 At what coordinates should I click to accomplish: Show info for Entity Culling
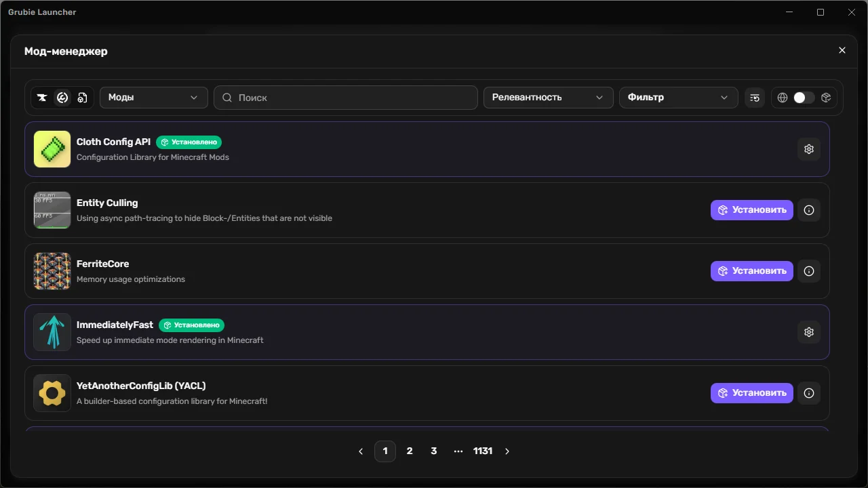(x=809, y=210)
